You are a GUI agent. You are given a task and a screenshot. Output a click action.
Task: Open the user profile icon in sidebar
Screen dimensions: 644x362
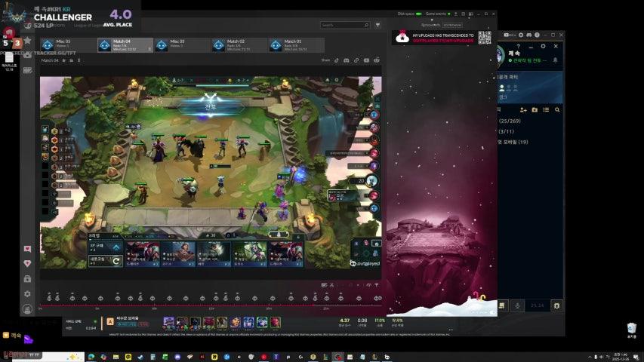[27, 309]
